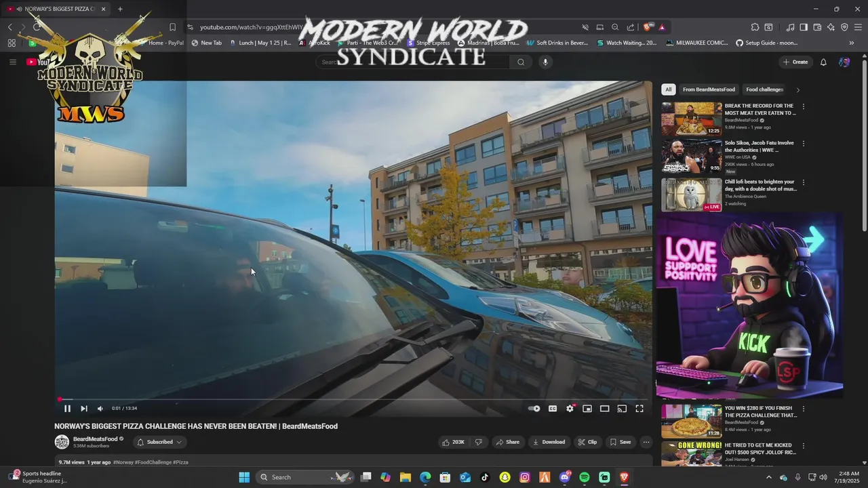Open options for Break the Record video
Screen dimensions: 868x488
pyautogui.click(x=804, y=106)
